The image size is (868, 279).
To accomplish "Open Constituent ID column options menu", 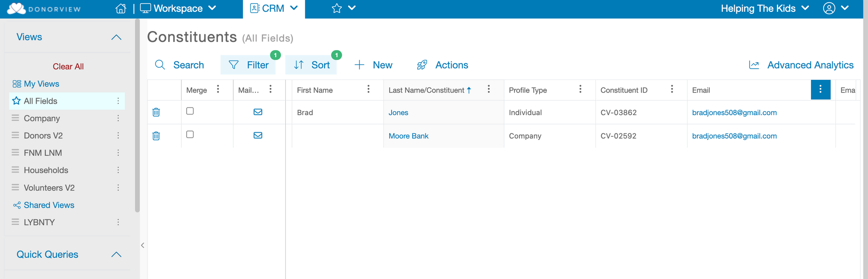I will pos(672,89).
